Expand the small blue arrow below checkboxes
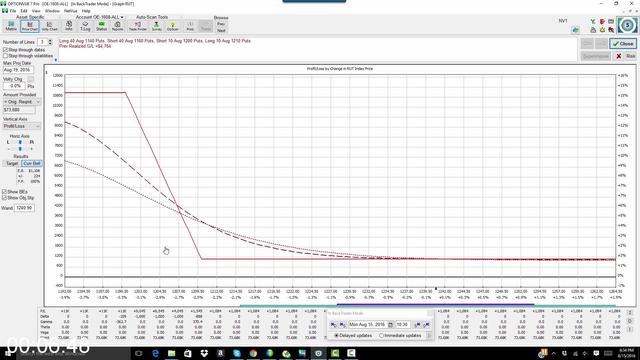This screenshot has width=640, height=360. point(56,60)
